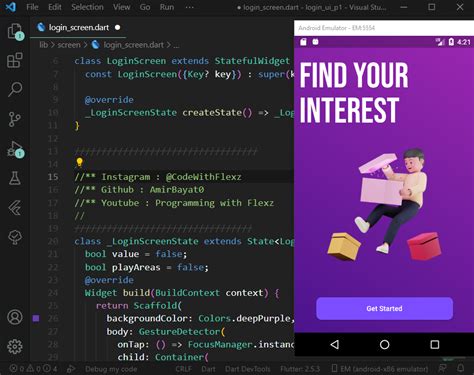Click 'bool value = false;' on line 21
This screenshot has width=474, height=375.
click(x=136, y=254)
